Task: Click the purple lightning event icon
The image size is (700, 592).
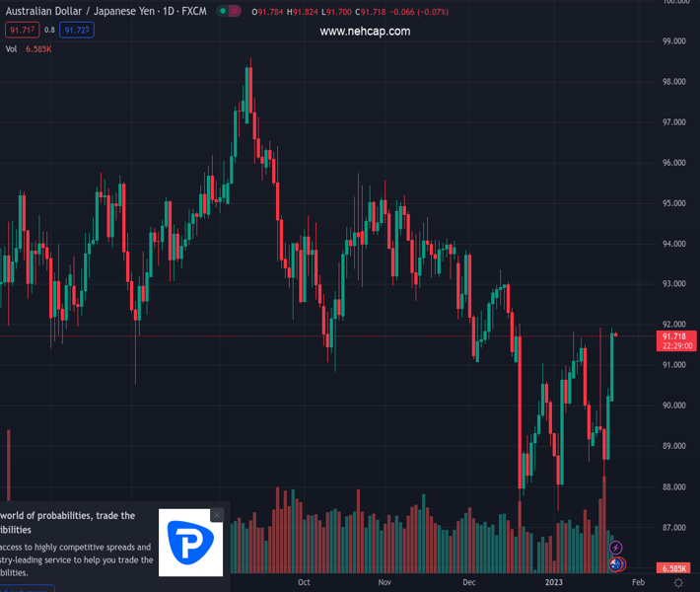Action: pos(616,548)
